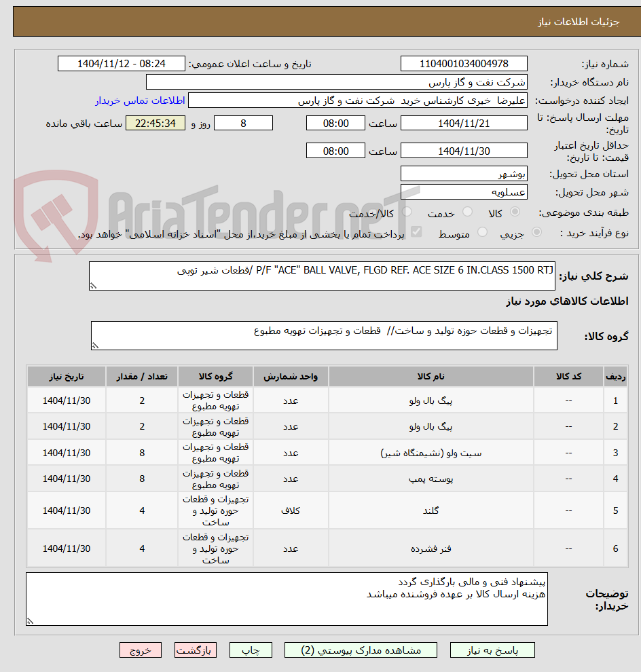This screenshot has width=641, height=672.
Task: Click the price validity date field 1404/11/30
Action: 464,151
